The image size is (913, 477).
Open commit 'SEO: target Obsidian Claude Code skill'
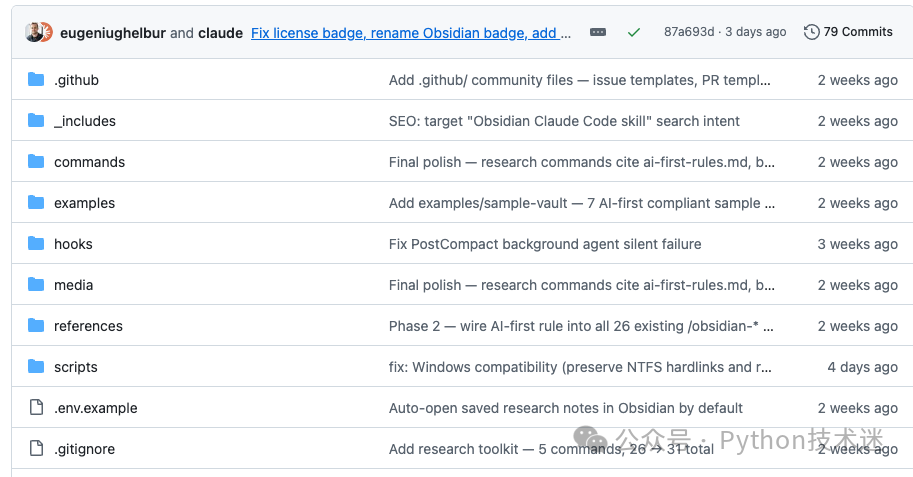564,121
